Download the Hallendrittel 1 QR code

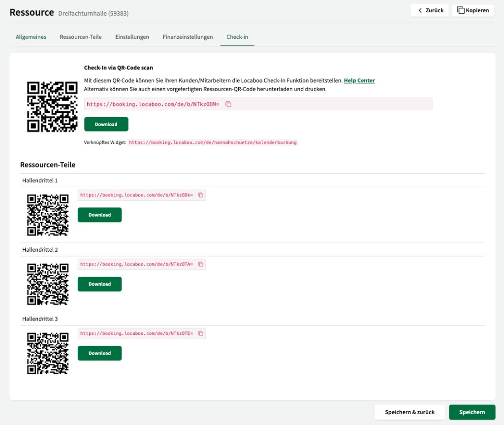point(99,215)
